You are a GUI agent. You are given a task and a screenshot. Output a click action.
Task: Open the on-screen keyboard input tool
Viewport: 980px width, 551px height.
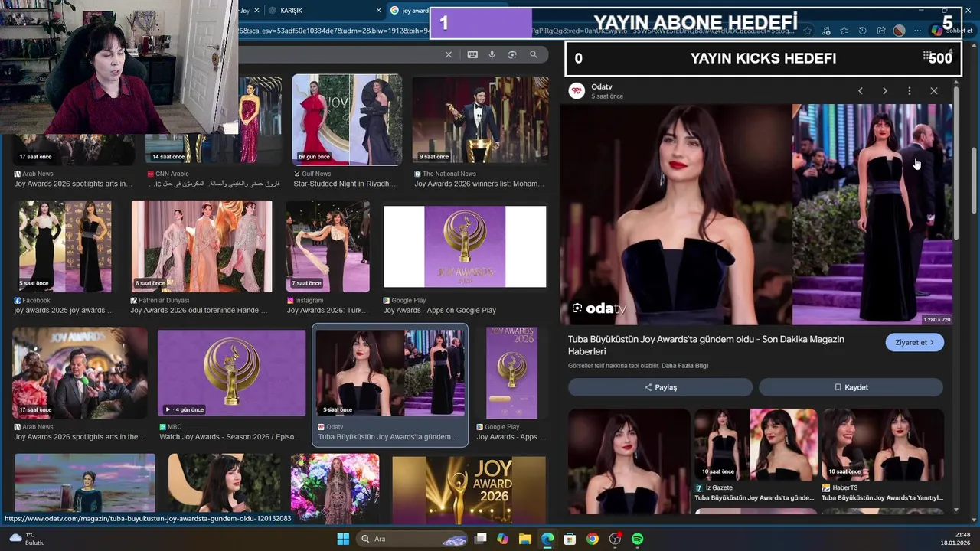[x=472, y=54]
